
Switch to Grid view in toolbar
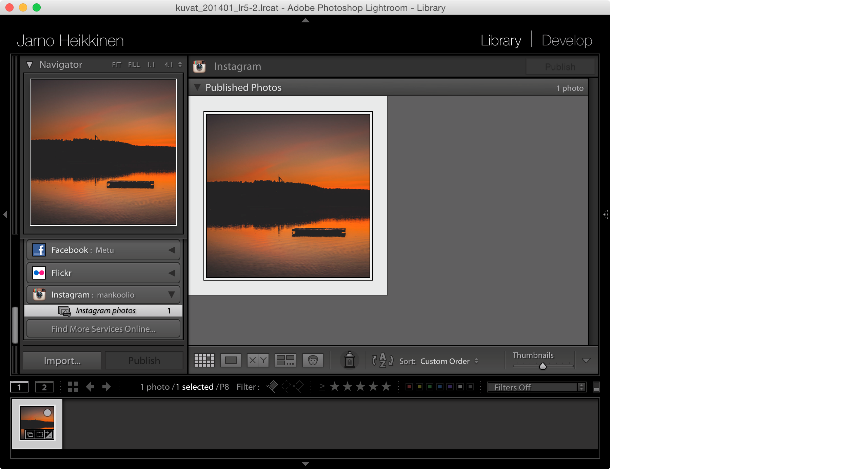tap(204, 360)
